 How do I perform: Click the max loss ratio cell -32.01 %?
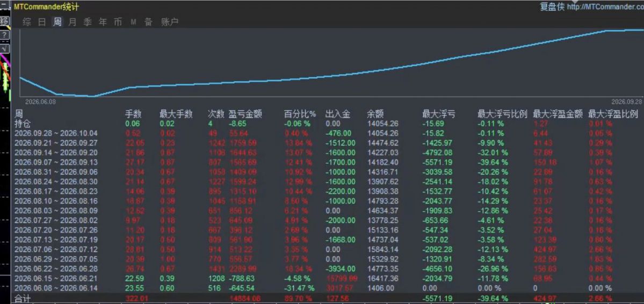[x=493, y=153]
